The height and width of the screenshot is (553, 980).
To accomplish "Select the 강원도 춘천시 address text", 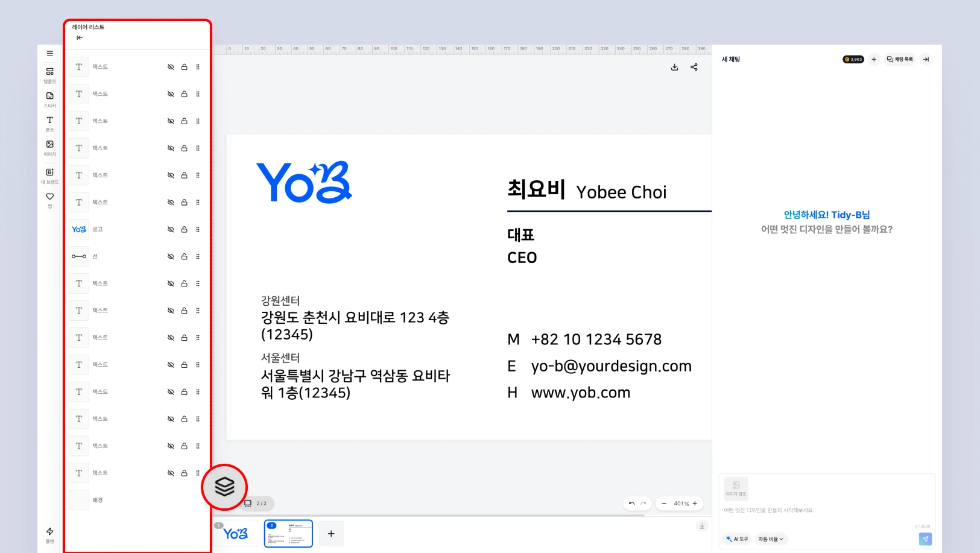I will pos(355,326).
